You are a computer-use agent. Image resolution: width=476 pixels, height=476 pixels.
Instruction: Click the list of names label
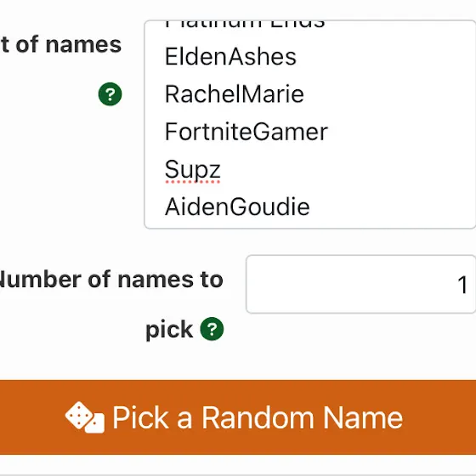[x=60, y=44]
